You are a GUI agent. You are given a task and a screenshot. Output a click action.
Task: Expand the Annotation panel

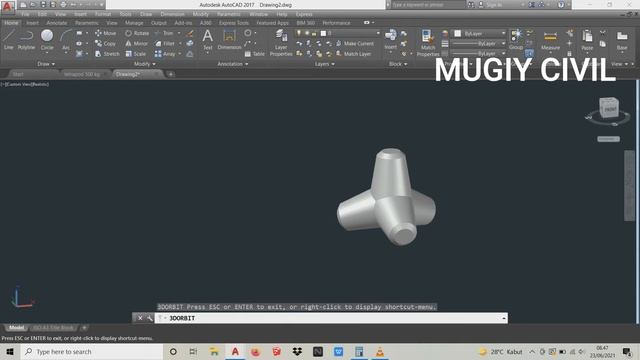(x=233, y=64)
